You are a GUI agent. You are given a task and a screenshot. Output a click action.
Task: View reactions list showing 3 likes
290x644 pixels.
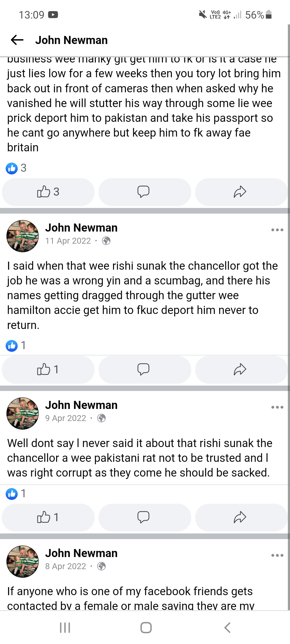[x=16, y=168]
